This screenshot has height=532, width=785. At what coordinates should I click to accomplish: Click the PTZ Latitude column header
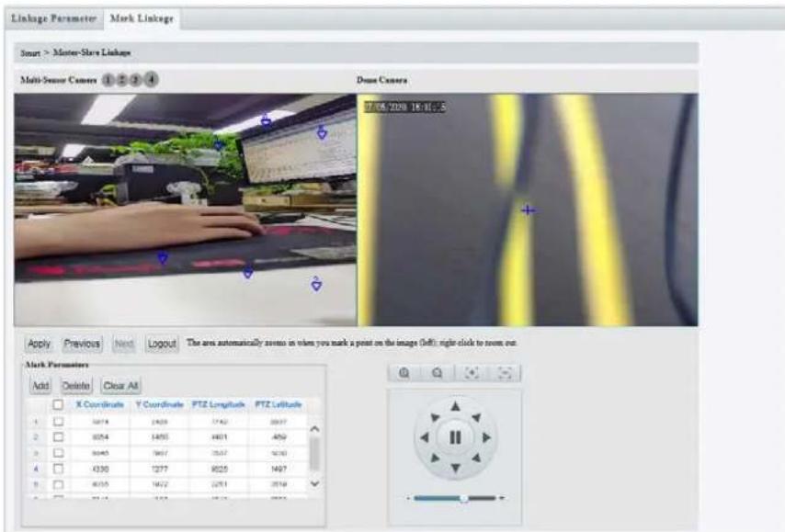point(279,404)
